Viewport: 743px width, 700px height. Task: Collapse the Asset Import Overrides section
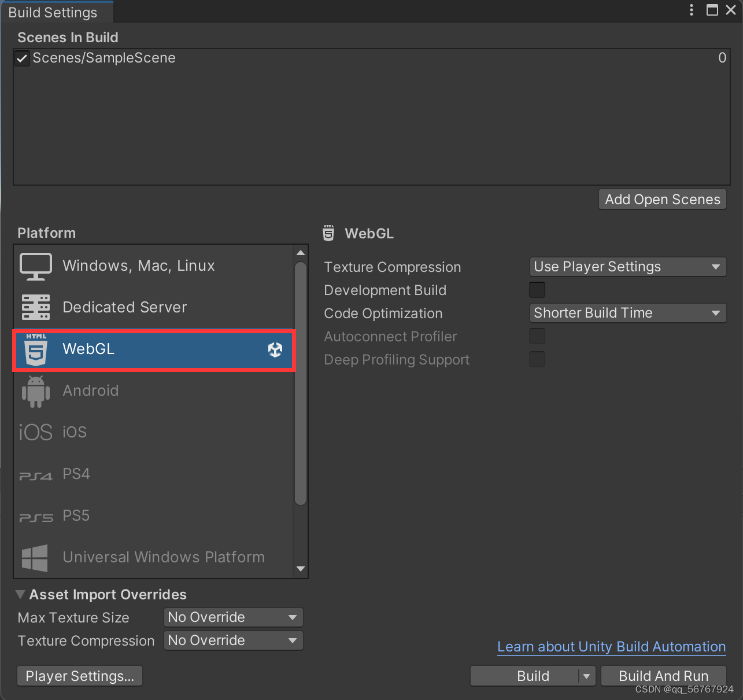(20, 594)
